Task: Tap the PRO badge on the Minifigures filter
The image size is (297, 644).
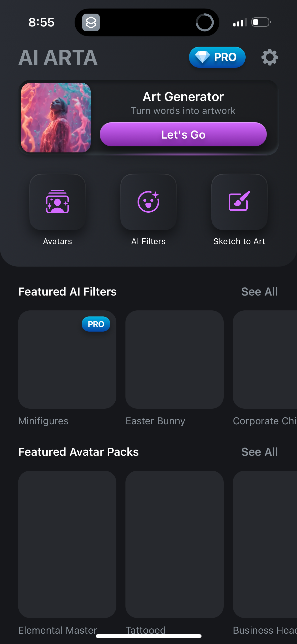Action: point(96,324)
